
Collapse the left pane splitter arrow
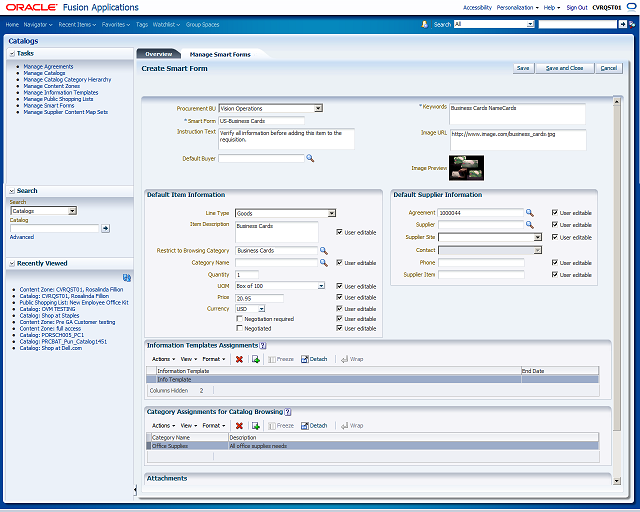click(135, 489)
